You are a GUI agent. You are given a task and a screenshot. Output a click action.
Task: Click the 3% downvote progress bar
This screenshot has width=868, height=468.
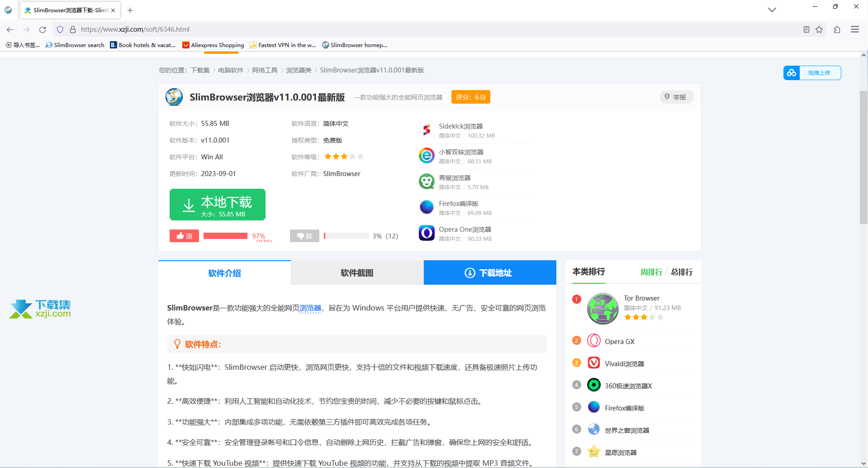point(346,236)
